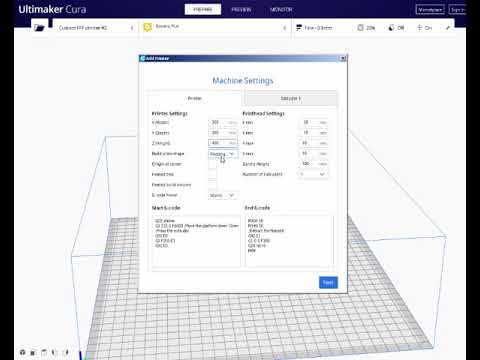The image size is (480, 360).
Task: Click the X max input field
Action: [313, 143]
